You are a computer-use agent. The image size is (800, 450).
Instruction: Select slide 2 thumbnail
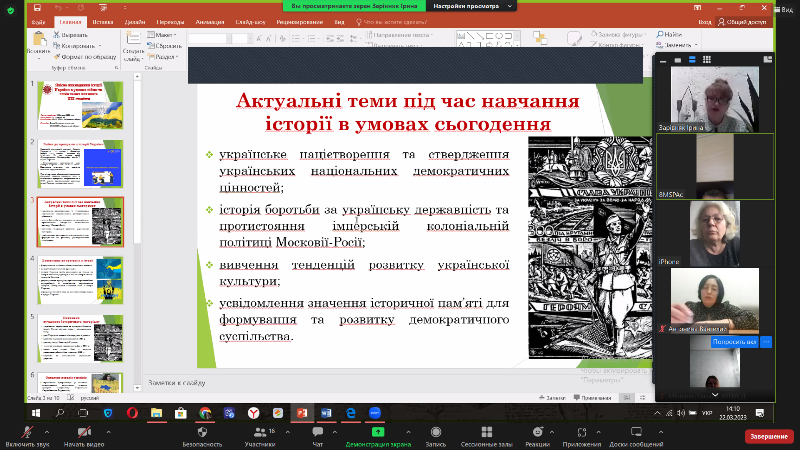tap(80, 164)
